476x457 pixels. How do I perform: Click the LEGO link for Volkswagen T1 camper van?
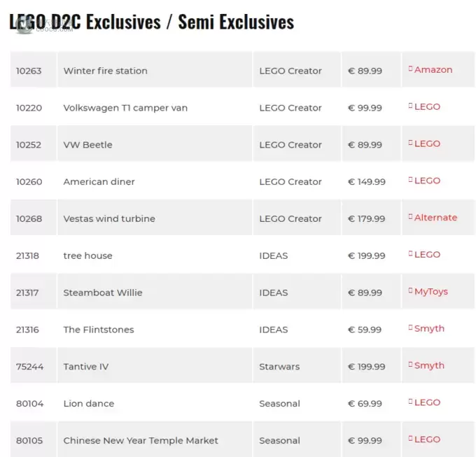pyautogui.click(x=427, y=107)
